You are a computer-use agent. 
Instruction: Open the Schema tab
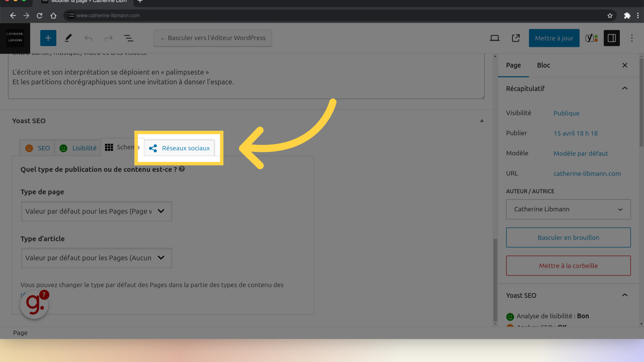tap(122, 147)
